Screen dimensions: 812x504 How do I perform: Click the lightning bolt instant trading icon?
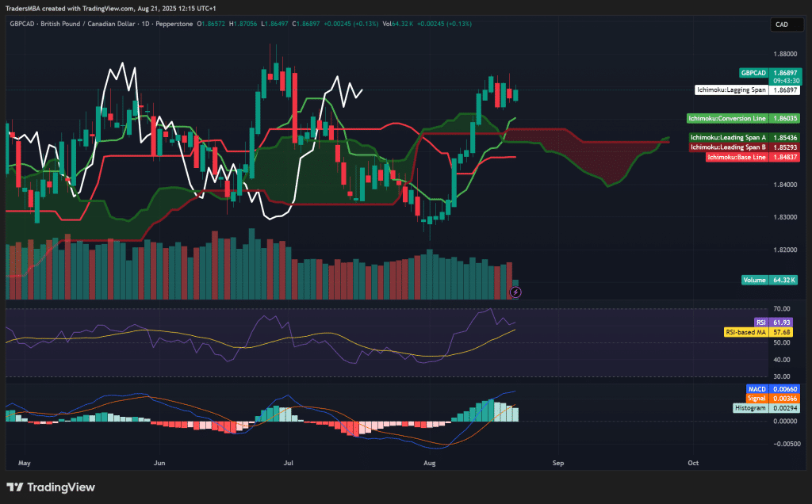coord(516,292)
